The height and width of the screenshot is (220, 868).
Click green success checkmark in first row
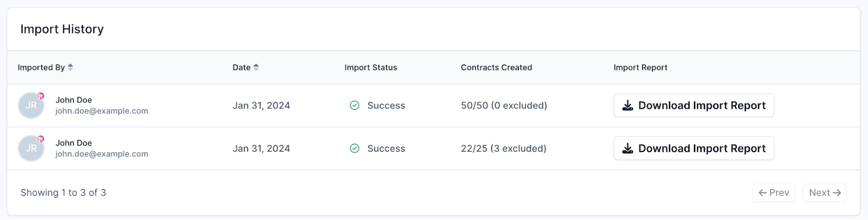[355, 105]
